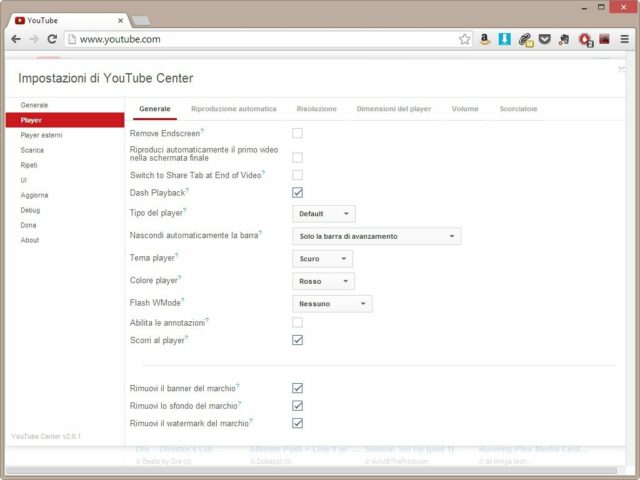The height and width of the screenshot is (480, 640).
Task: Disable the Dash Playback checkbox
Action: tap(297, 192)
